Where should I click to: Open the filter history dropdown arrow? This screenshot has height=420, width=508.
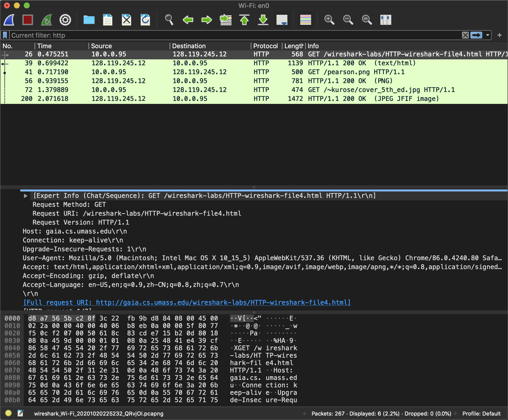pyautogui.click(x=487, y=35)
